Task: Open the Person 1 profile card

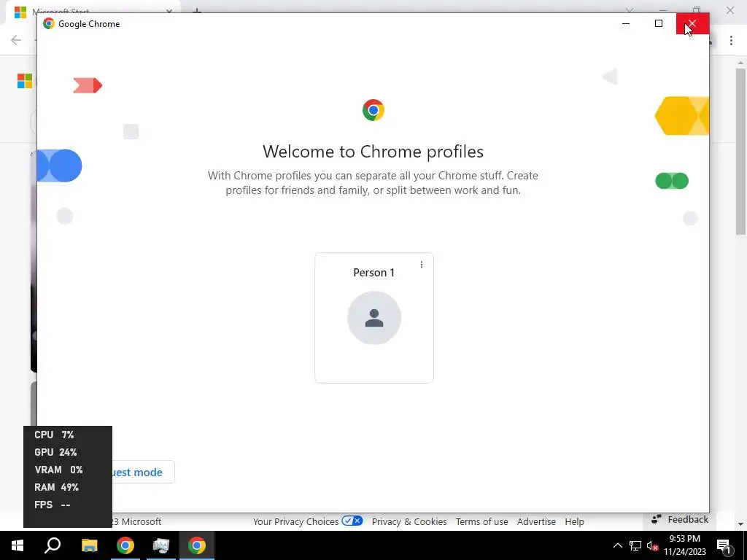Action: tap(374, 318)
